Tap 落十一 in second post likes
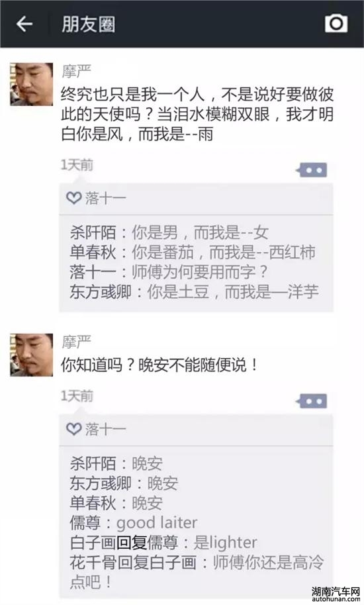This screenshot has width=364, height=605. tap(105, 429)
